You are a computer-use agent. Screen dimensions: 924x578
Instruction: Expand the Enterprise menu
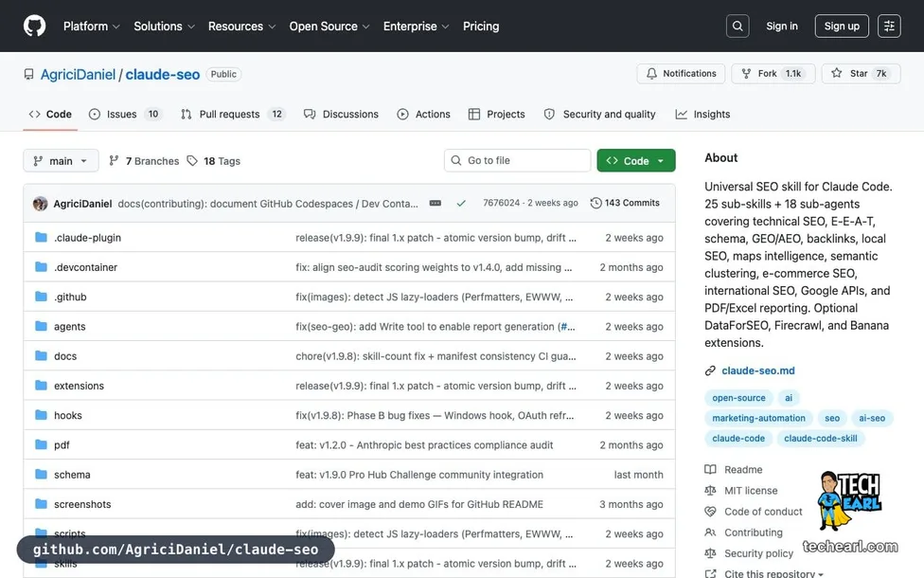click(416, 26)
